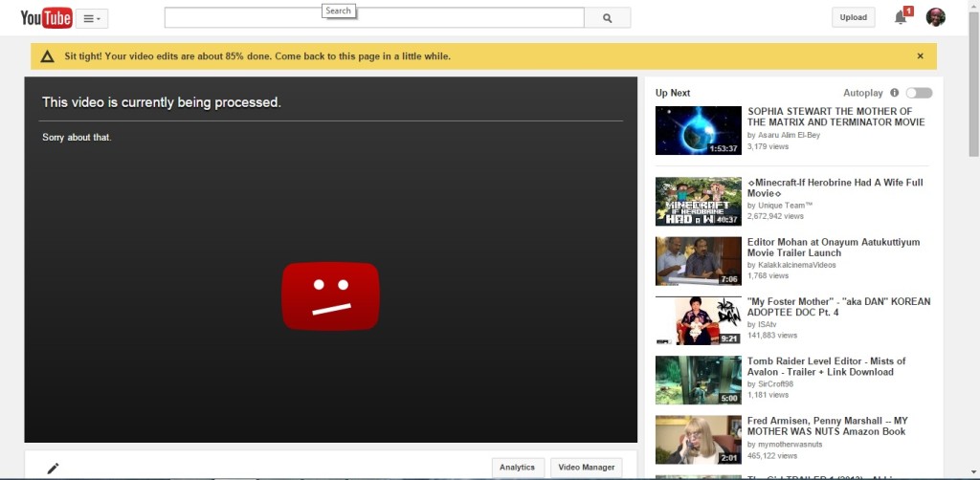Click the pencil edit icon below video
Viewport: 980px width, 480px height.
pos(54,469)
